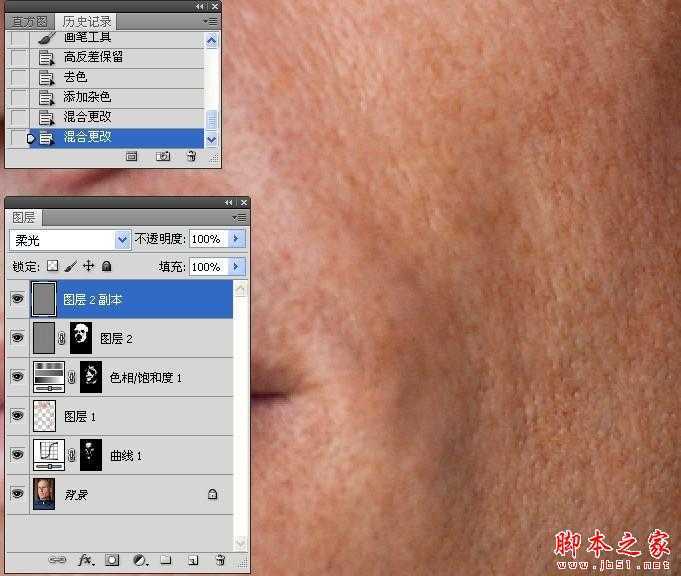Image resolution: width=681 pixels, height=576 pixels.
Task: Hide the 色相/饱和度 1 layer
Action: click(17, 376)
